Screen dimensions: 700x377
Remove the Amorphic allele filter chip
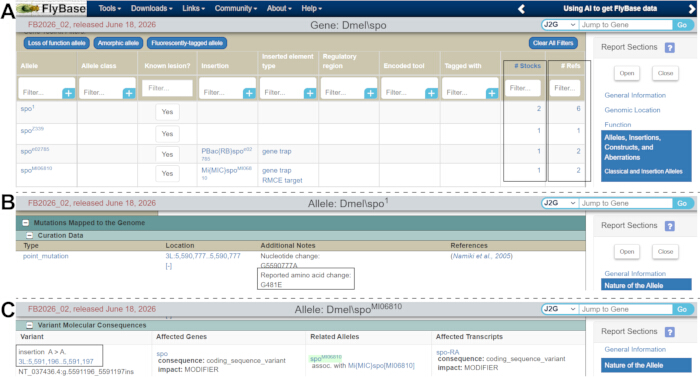[118, 43]
